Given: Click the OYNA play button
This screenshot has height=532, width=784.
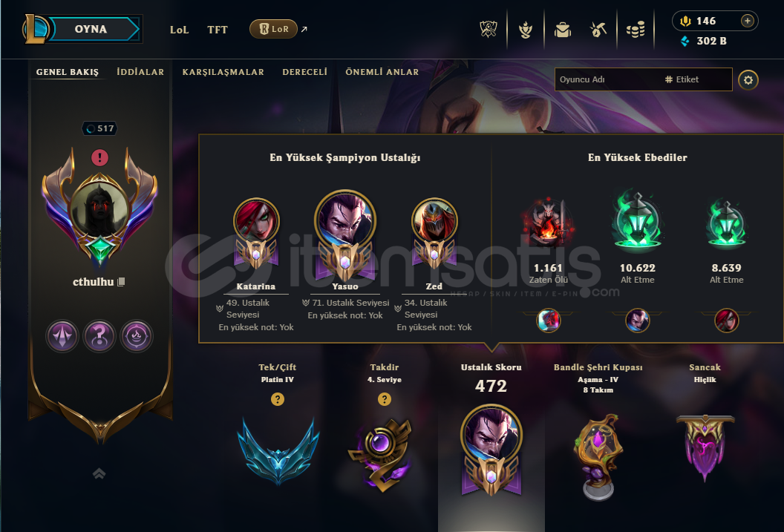Looking at the screenshot, I should pos(91,29).
